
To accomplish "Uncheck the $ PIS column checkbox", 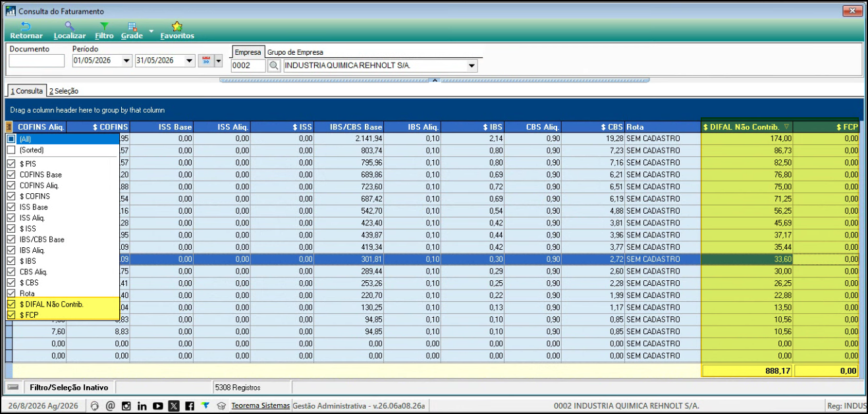I will 11,163.
